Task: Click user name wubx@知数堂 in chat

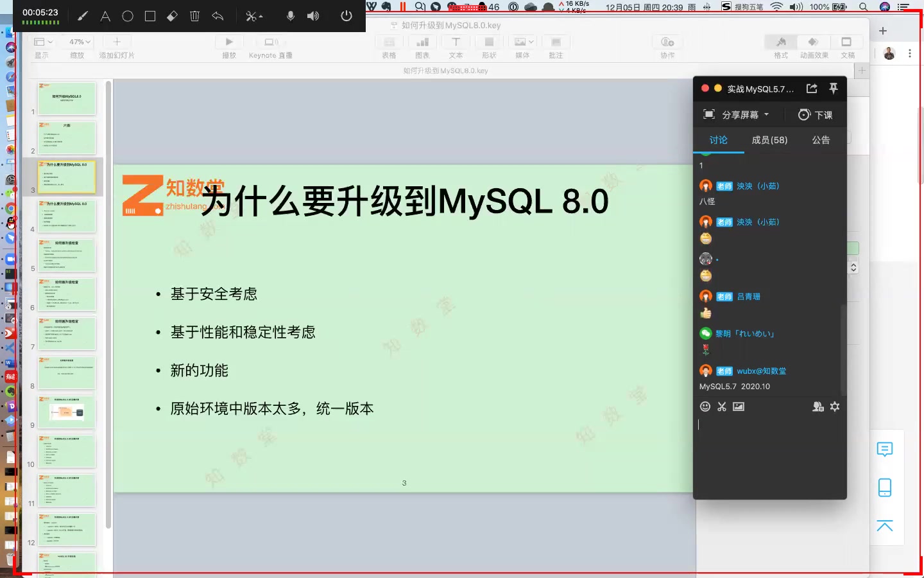Action: tap(761, 371)
